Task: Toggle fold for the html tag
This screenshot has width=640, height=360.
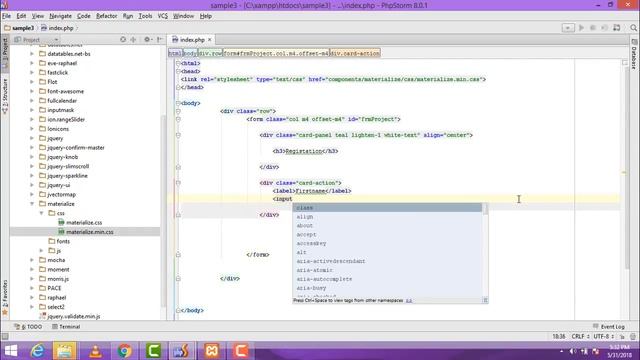Action: point(178,63)
